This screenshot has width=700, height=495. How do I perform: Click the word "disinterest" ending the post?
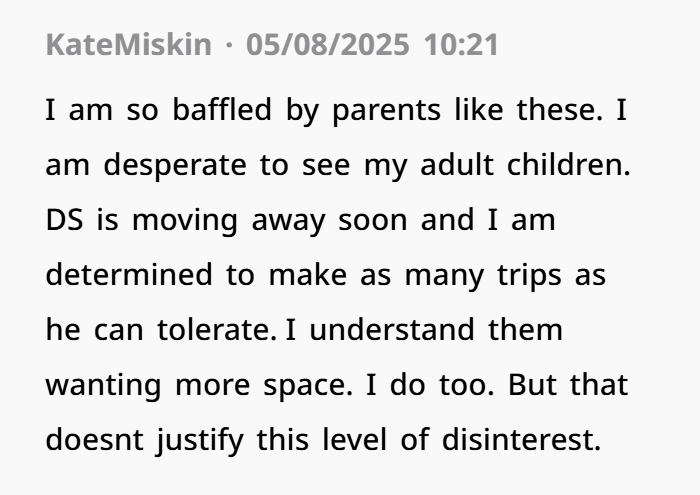521,440
